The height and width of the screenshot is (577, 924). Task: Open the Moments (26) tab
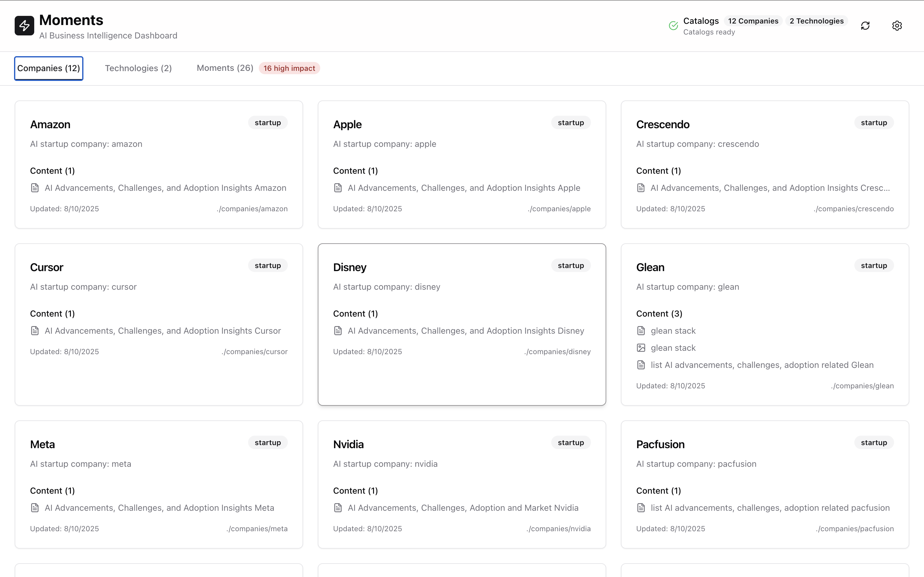click(225, 68)
